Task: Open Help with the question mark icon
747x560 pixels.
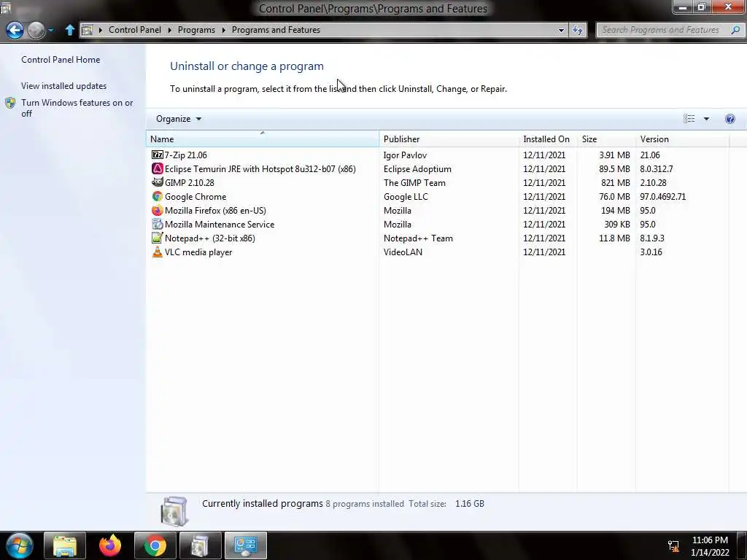Action: pos(729,119)
